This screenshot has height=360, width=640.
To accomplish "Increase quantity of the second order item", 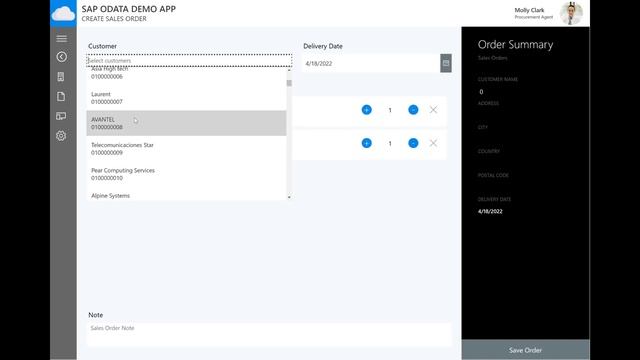I will pos(367,143).
